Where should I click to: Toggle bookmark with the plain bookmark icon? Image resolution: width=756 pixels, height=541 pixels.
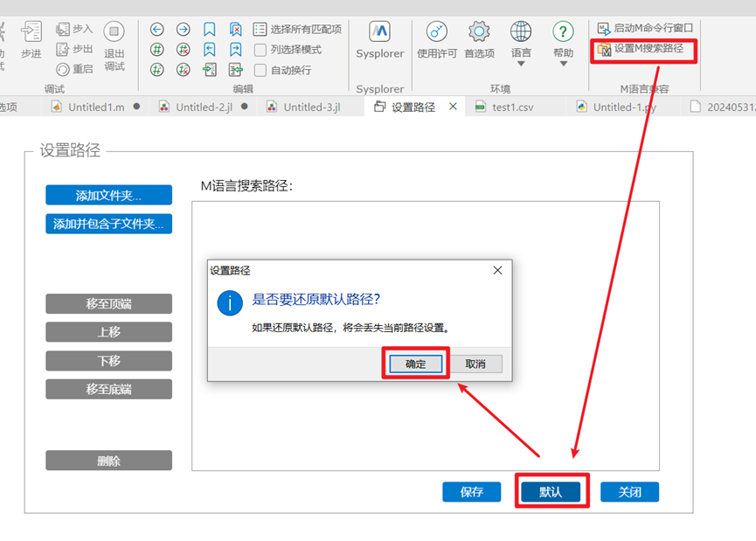209,30
